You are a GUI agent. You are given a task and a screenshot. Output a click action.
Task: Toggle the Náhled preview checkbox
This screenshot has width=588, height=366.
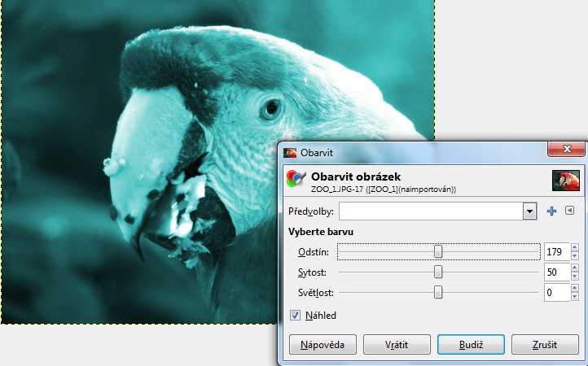(x=295, y=316)
